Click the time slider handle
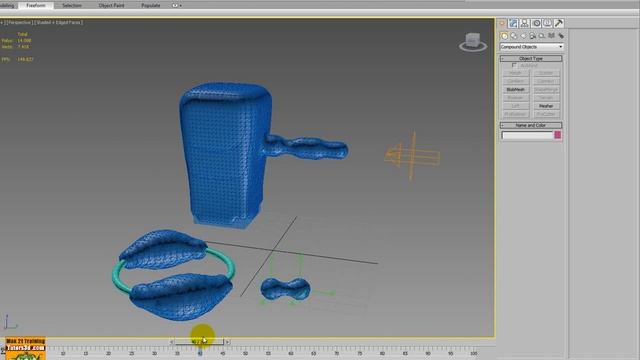 [200, 342]
